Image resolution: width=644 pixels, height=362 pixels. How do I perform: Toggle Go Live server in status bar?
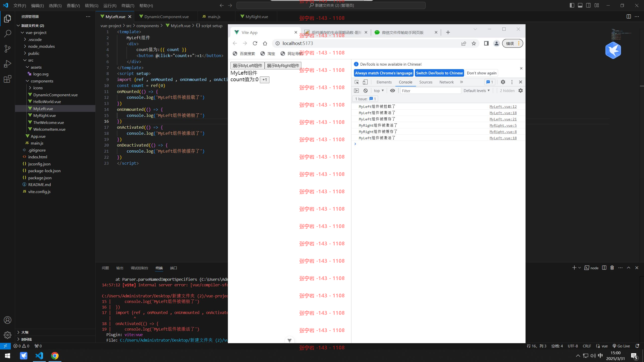[621, 346]
